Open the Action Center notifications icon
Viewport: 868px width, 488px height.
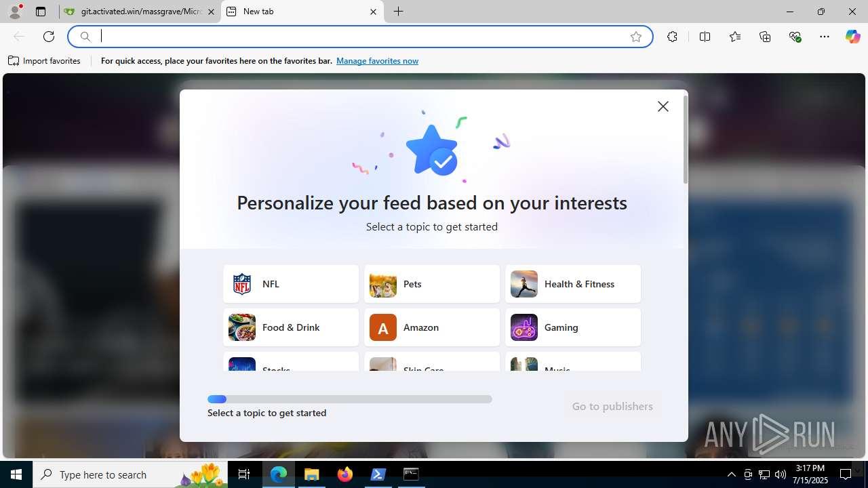(x=846, y=474)
